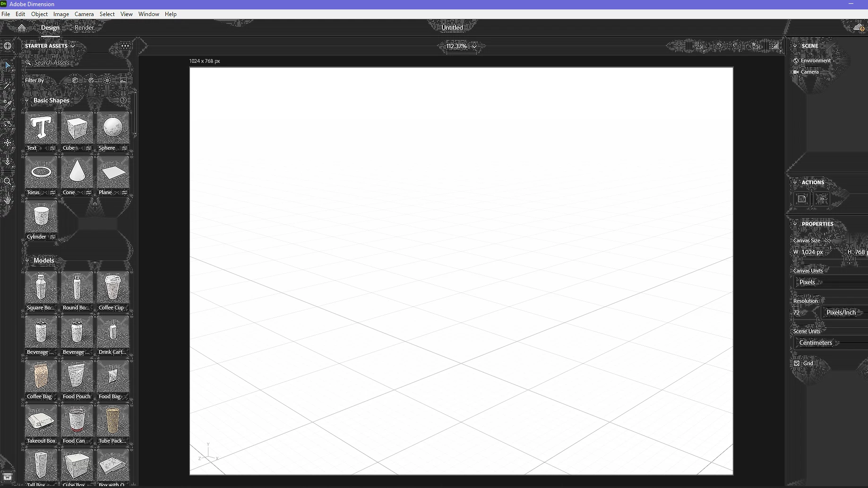
Task: Open Torus shape settings sliders icon
Action: tap(52, 192)
